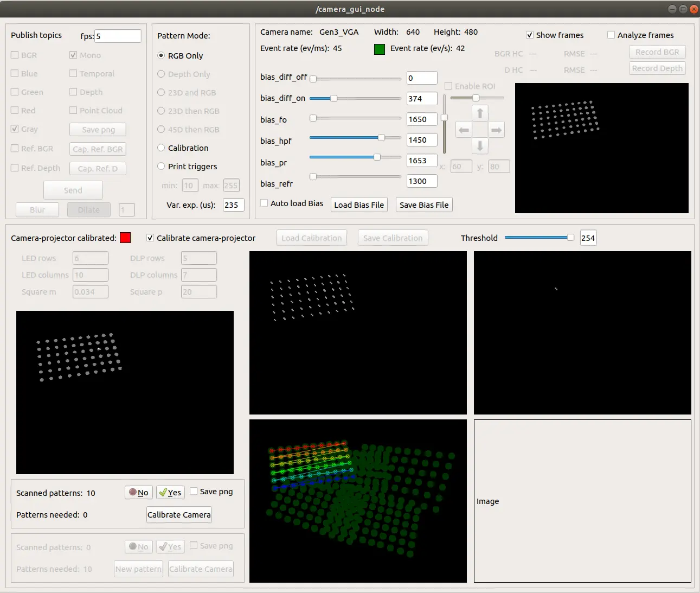Viewport: 700px width, 593px height.
Task: Select RGB Only pattern mode
Action: point(161,55)
